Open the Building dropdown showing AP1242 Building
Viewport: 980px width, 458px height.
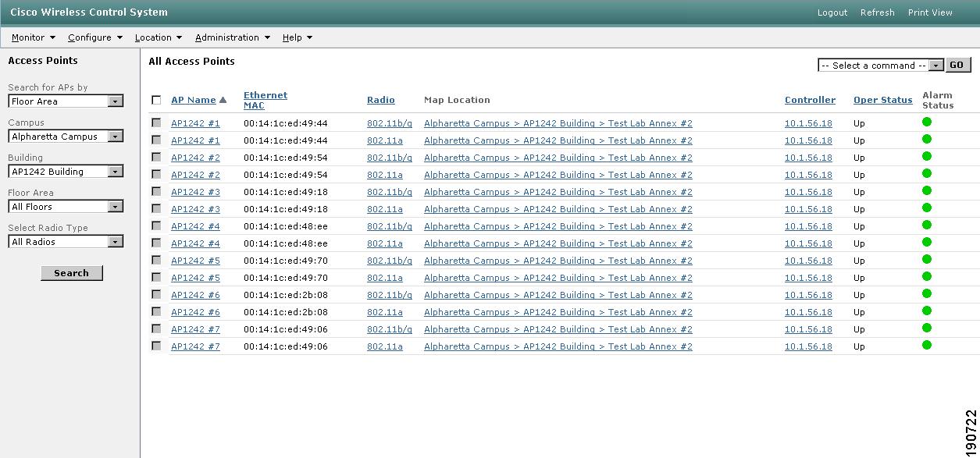coord(66,172)
